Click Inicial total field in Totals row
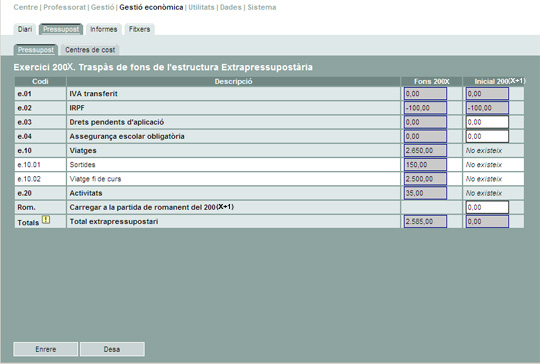Viewport: 540px width, 364px height. coord(487,221)
